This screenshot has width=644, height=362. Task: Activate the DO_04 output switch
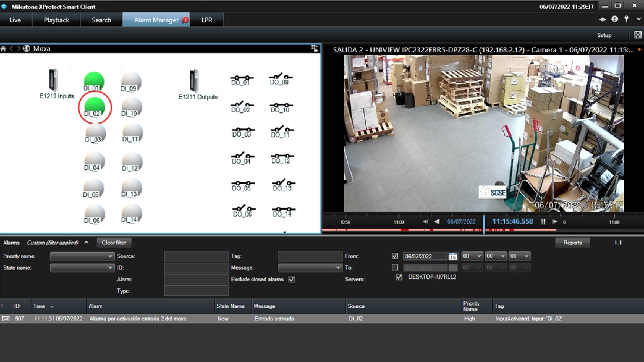243,158
